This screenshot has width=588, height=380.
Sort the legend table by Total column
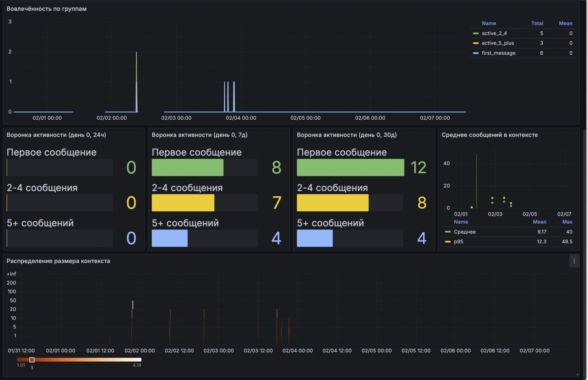(x=537, y=23)
